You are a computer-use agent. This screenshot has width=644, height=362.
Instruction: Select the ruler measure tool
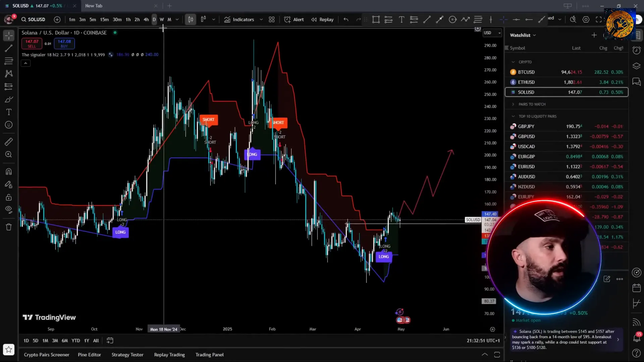pos(9,142)
